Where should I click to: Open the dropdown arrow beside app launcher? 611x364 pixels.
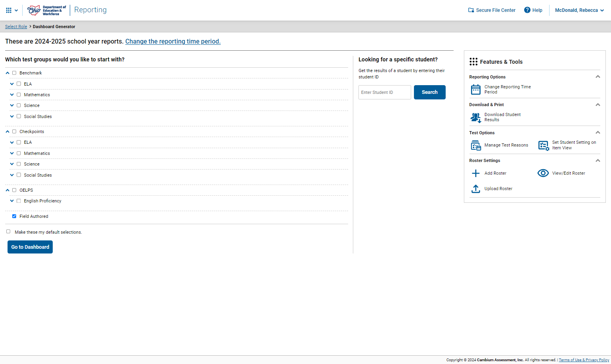[x=16, y=11]
